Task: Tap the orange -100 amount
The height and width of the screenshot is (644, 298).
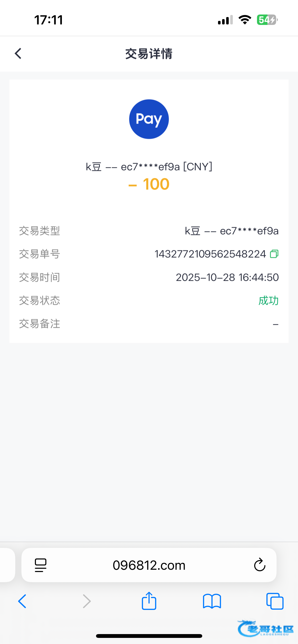Action: [x=149, y=184]
